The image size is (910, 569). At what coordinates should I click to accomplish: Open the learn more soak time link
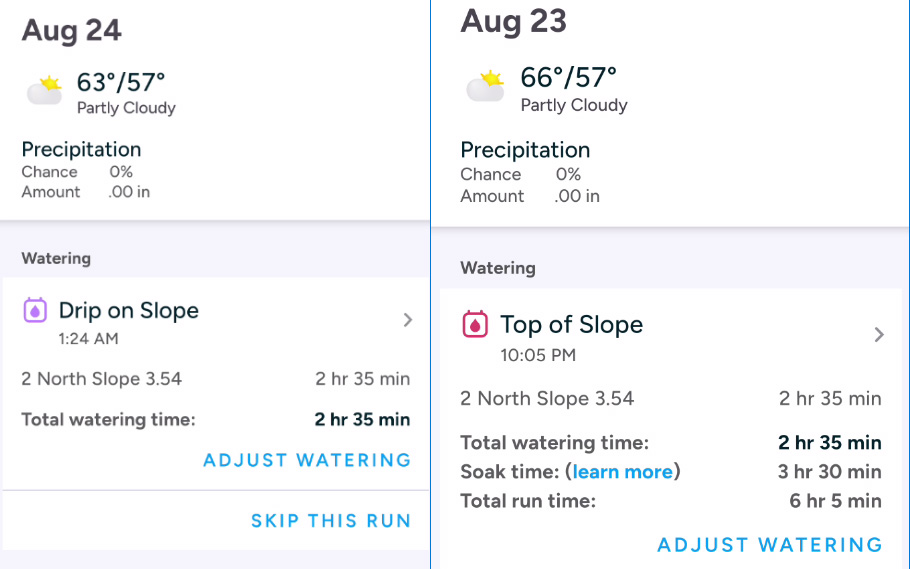point(623,471)
